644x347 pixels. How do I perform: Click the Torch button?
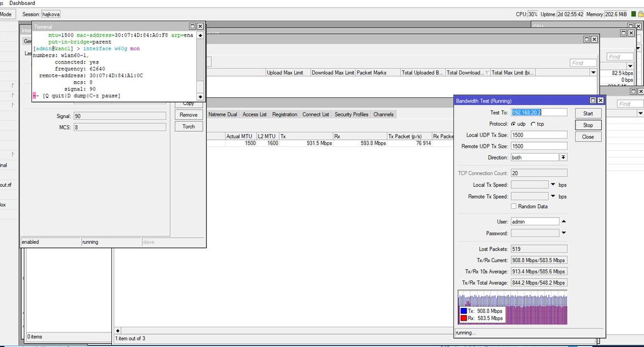(x=189, y=126)
